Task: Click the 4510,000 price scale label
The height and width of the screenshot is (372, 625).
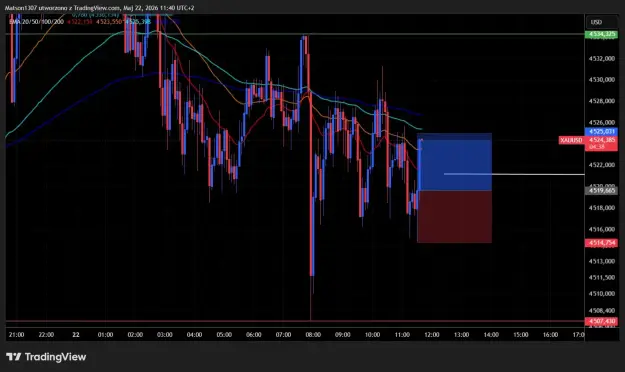Action: [x=601, y=294]
